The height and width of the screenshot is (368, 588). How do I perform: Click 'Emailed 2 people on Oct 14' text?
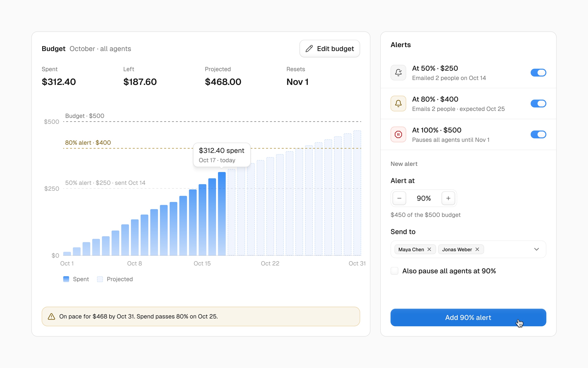click(x=449, y=78)
